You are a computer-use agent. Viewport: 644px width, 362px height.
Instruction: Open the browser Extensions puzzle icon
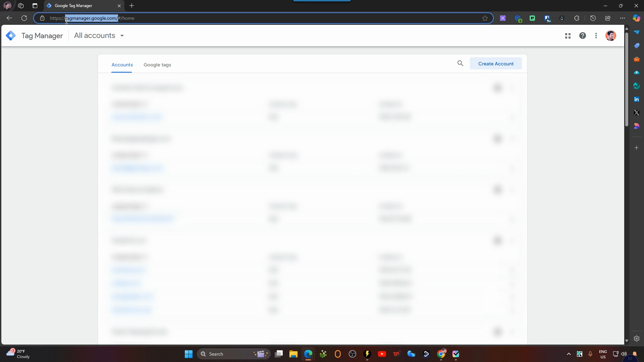click(577, 18)
